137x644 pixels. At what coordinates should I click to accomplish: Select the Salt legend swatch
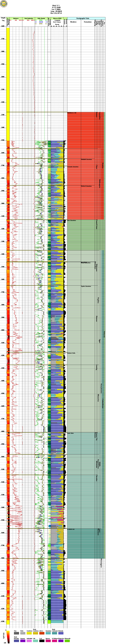click(35, 641)
